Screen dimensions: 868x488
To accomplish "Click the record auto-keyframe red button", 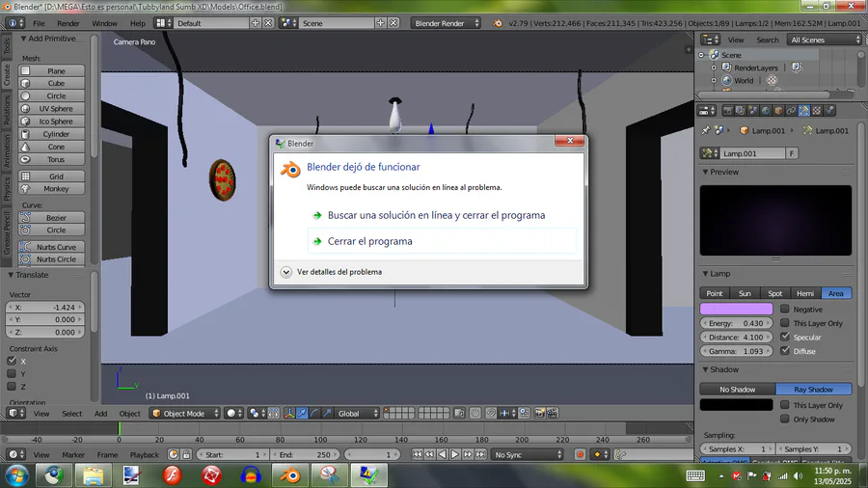I will point(580,455).
